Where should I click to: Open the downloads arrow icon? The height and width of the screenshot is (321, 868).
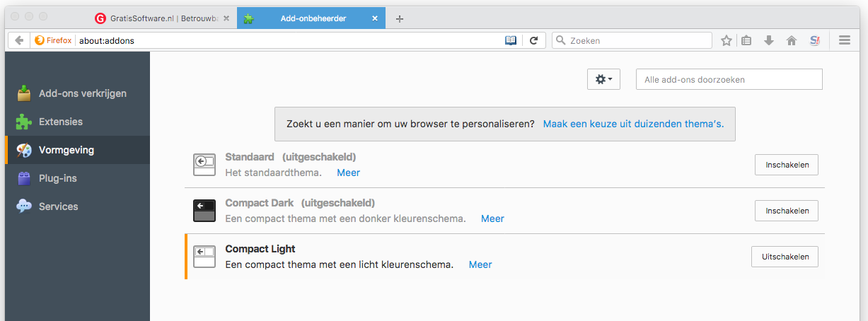(769, 41)
